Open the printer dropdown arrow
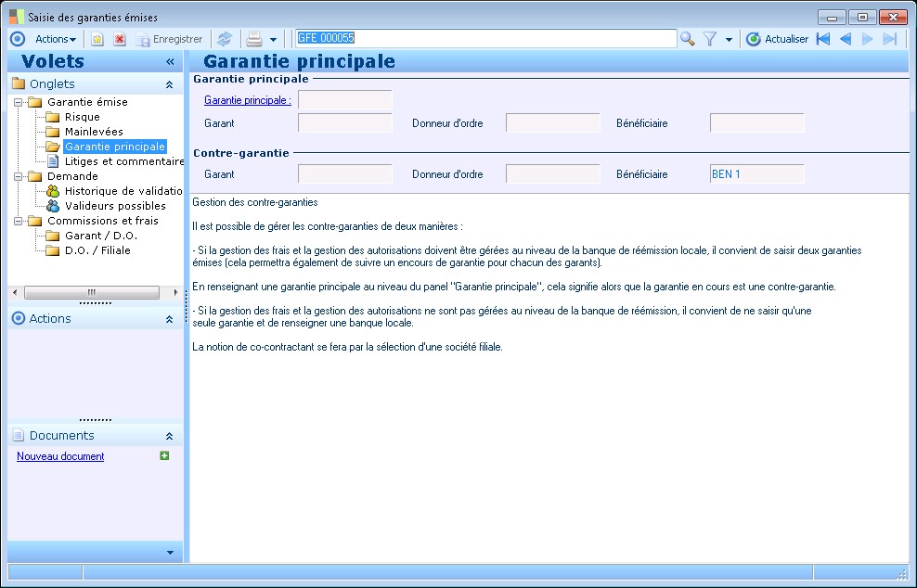The height and width of the screenshot is (588, 917). (x=273, y=40)
